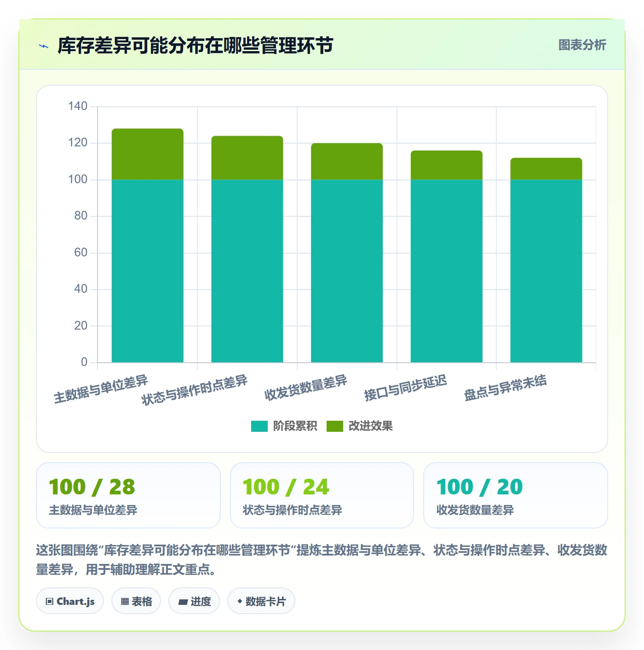The width and height of the screenshot is (644, 650).
Task: Click the green top segment of 收发货数量差异 bar
Action: point(347,162)
